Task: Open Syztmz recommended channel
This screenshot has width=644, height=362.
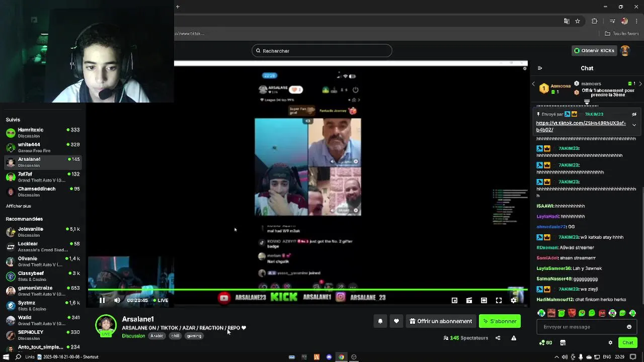Action: [43, 306]
